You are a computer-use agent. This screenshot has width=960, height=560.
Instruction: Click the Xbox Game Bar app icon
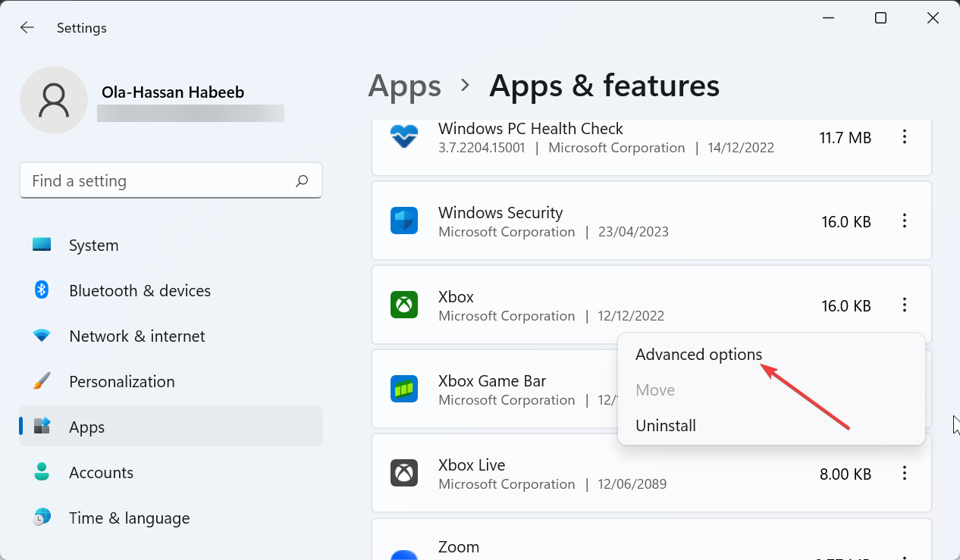click(404, 389)
